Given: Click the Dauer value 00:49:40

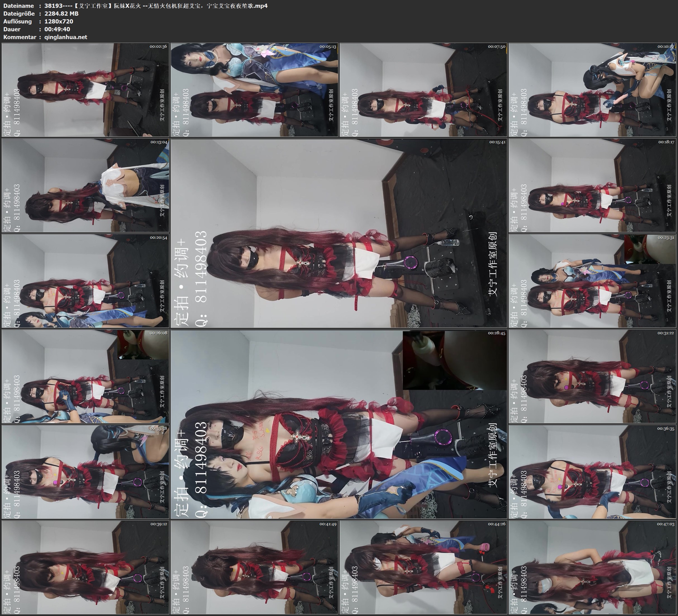Looking at the screenshot, I should 57,29.
